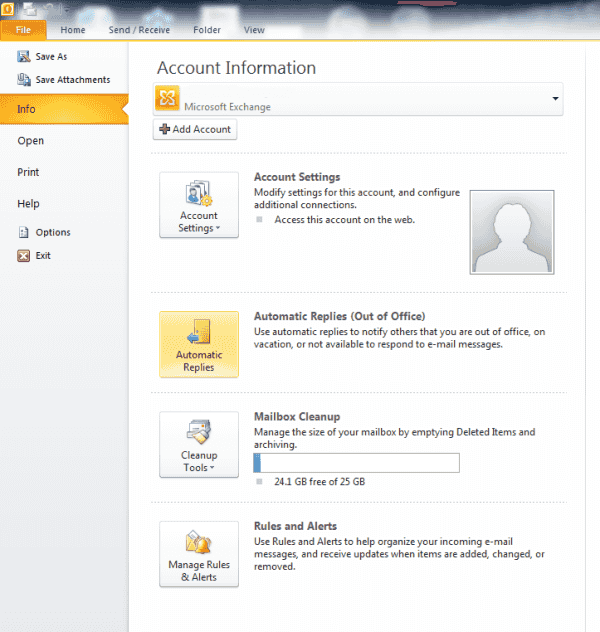Image resolution: width=600 pixels, height=632 pixels.
Task: Click the profile photo placeholder
Action: 512,232
